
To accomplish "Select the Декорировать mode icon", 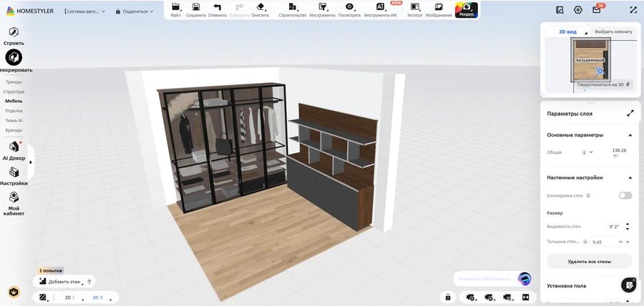I will (14, 57).
